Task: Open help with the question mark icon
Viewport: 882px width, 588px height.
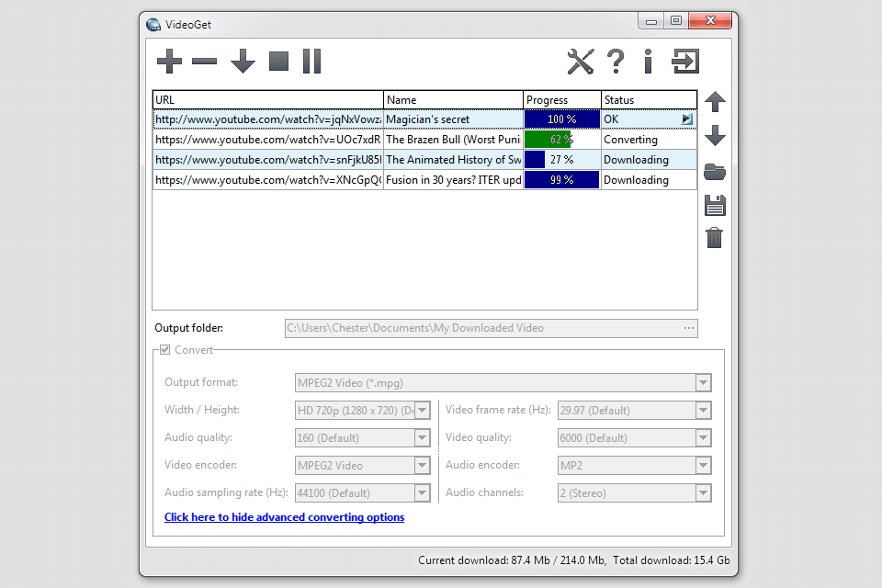Action: (x=616, y=62)
